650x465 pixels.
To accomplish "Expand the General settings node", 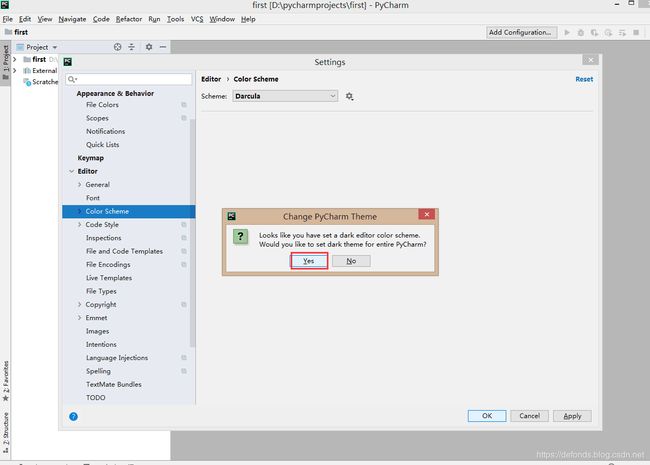I will pos(79,184).
